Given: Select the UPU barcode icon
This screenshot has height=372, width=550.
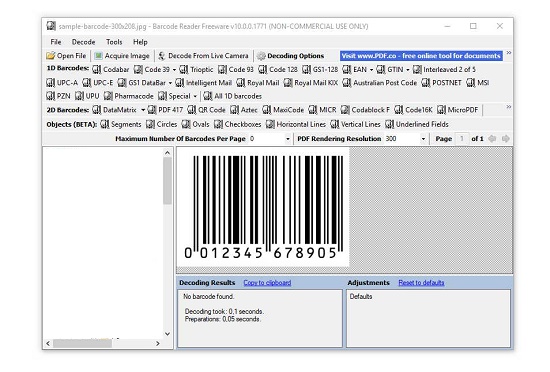Looking at the screenshot, I should point(79,96).
